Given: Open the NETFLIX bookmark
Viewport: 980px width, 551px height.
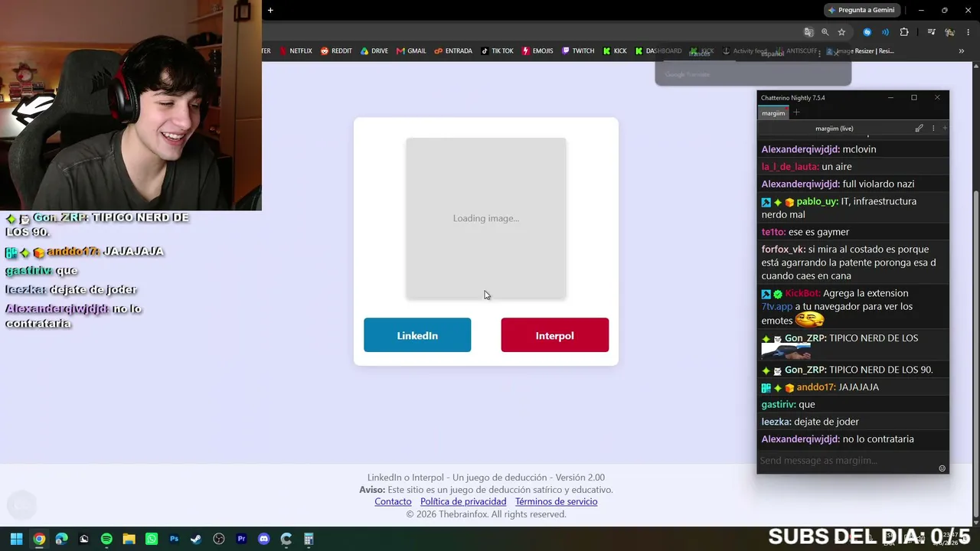Looking at the screenshot, I should tap(296, 51).
